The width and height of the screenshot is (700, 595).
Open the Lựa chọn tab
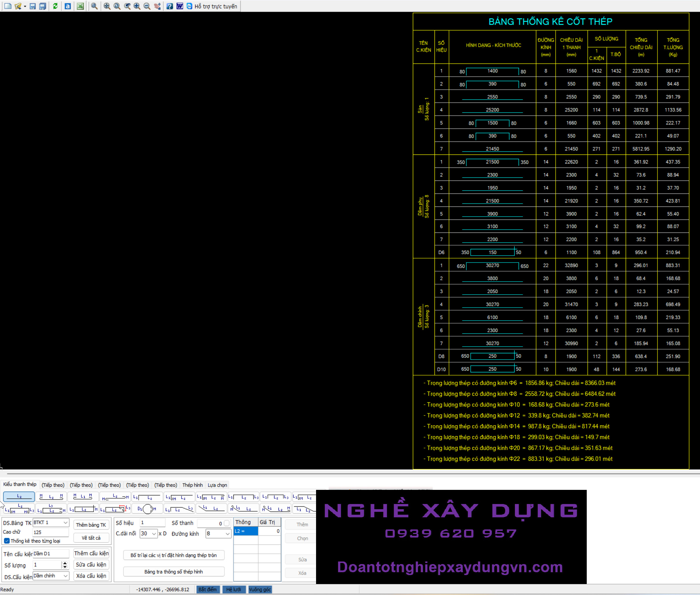(x=217, y=485)
